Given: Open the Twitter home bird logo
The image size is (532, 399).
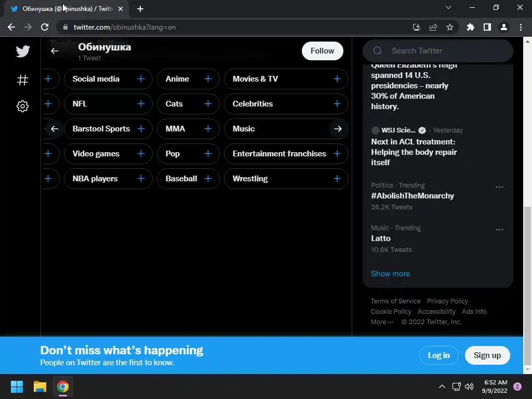Looking at the screenshot, I should click(x=23, y=51).
